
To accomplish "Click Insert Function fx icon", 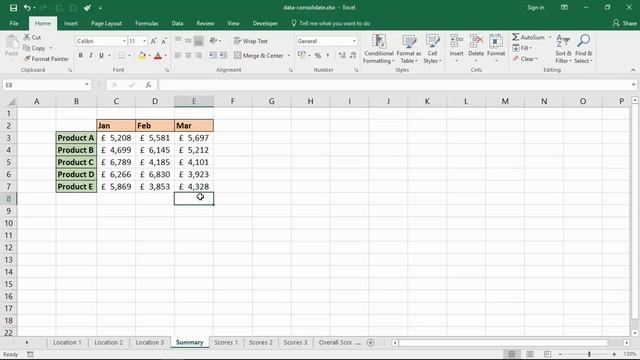I will [x=148, y=85].
